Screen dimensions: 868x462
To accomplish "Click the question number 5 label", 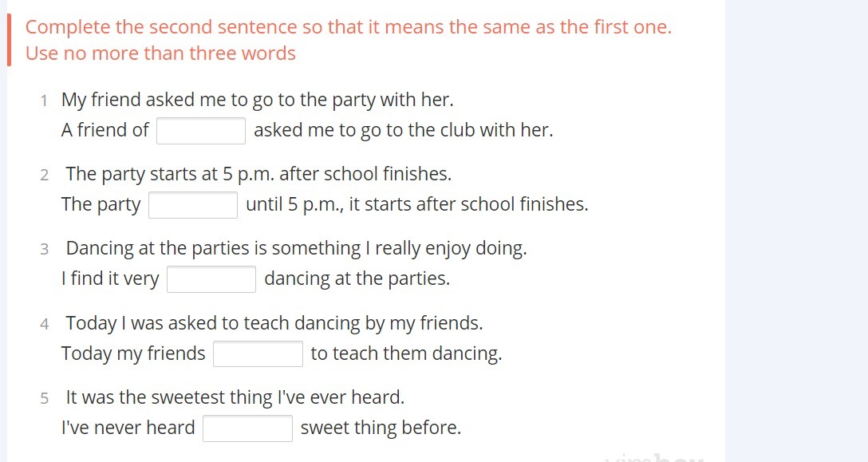I will 45,399.
